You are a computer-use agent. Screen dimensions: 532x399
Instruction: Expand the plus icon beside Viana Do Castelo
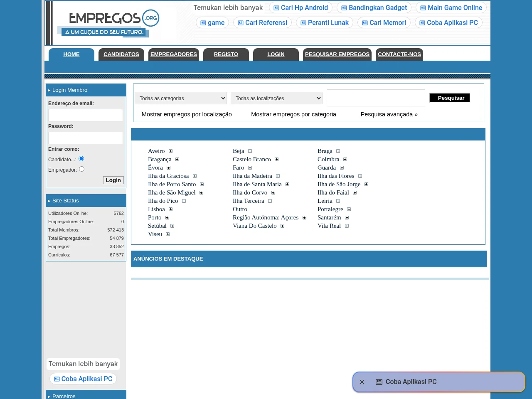(282, 226)
